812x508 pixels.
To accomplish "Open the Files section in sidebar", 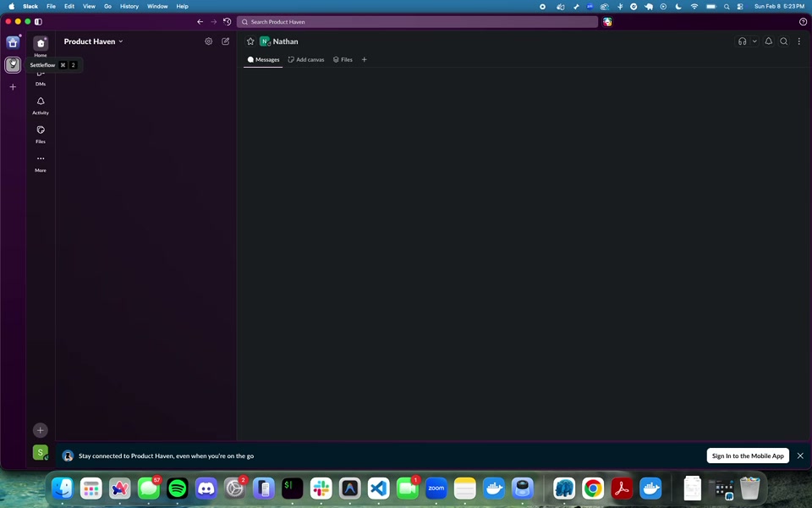I will 41,131.
